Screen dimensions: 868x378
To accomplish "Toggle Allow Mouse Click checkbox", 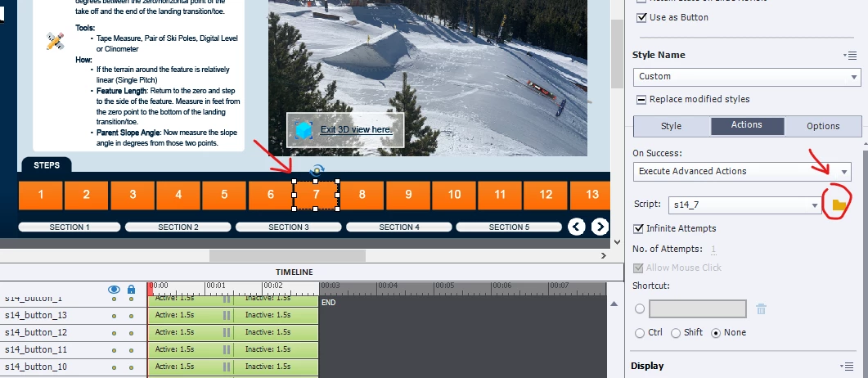I will click(x=638, y=268).
